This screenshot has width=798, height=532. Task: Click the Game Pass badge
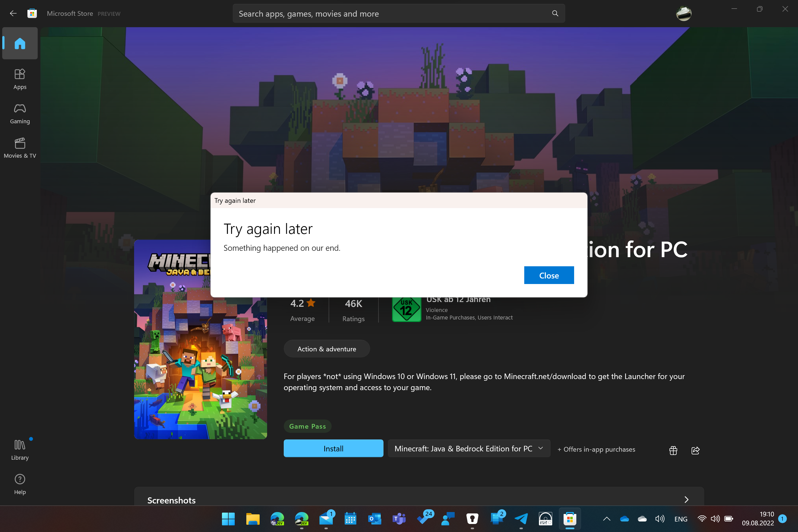(307, 426)
